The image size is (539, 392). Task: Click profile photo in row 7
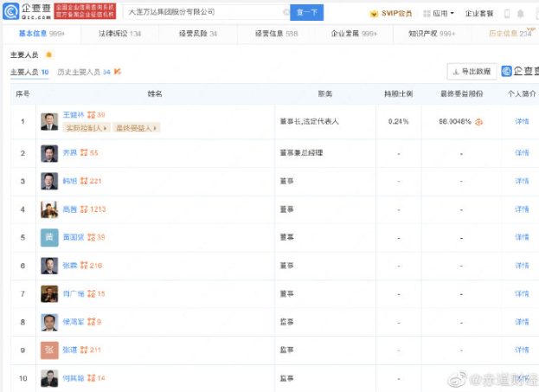[x=49, y=294]
